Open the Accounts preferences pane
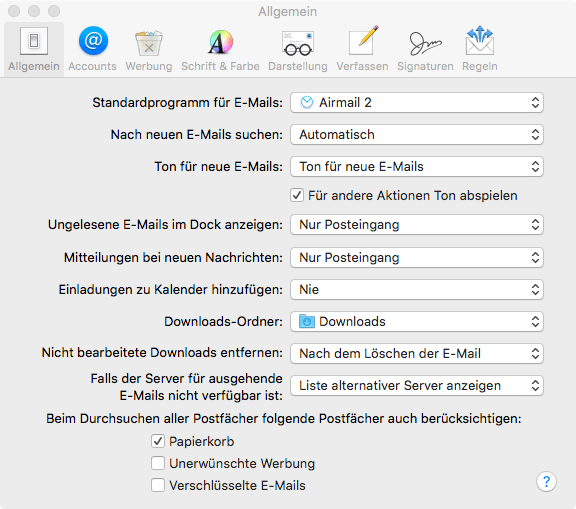Image resolution: width=576 pixels, height=509 pixels. tap(93, 49)
